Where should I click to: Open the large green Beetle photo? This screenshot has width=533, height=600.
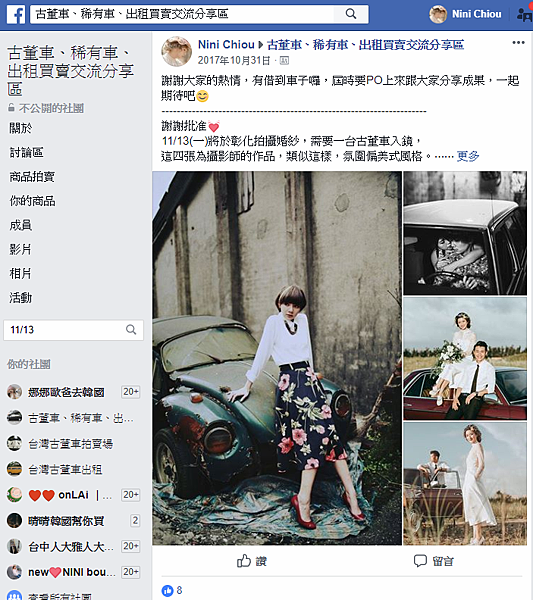[x=277, y=358]
